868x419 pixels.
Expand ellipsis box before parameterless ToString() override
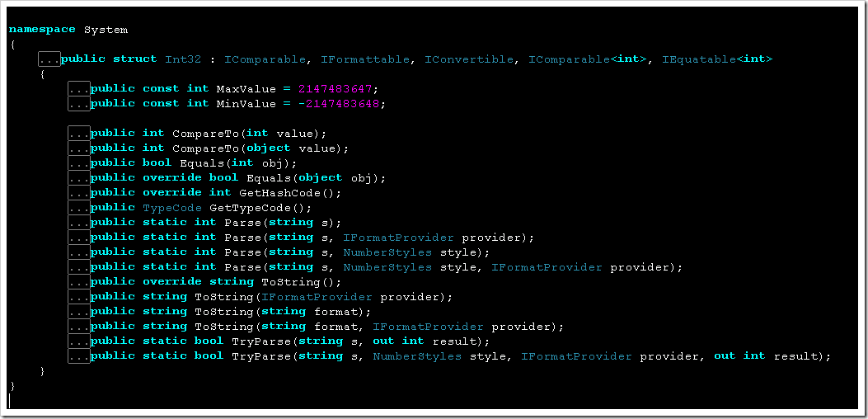(x=79, y=282)
